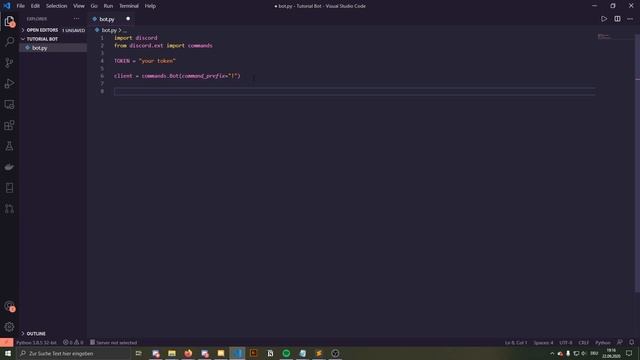Open the Search view in activity bar
This screenshot has height=360, width=640.
point(9,42)
